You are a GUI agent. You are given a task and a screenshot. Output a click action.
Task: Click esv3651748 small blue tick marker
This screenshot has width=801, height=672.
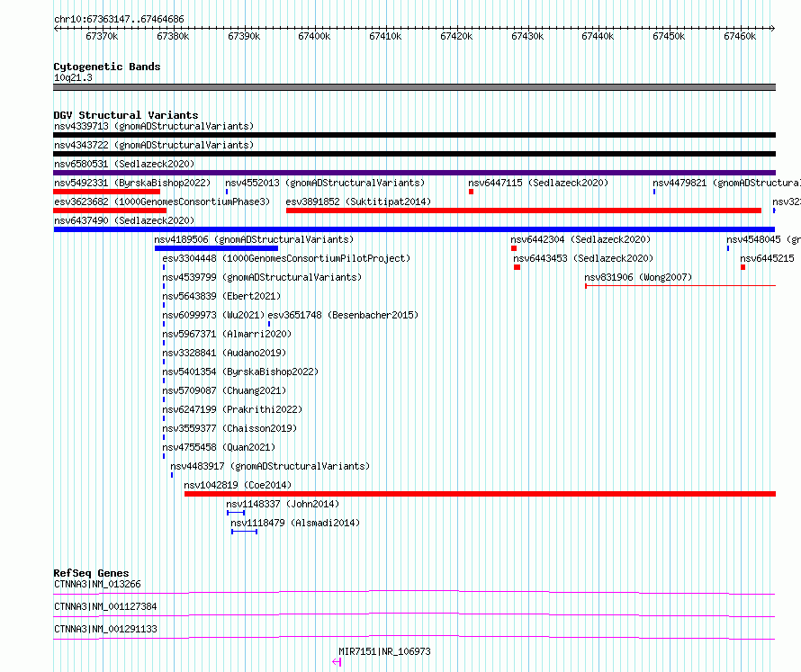(269, 324)
